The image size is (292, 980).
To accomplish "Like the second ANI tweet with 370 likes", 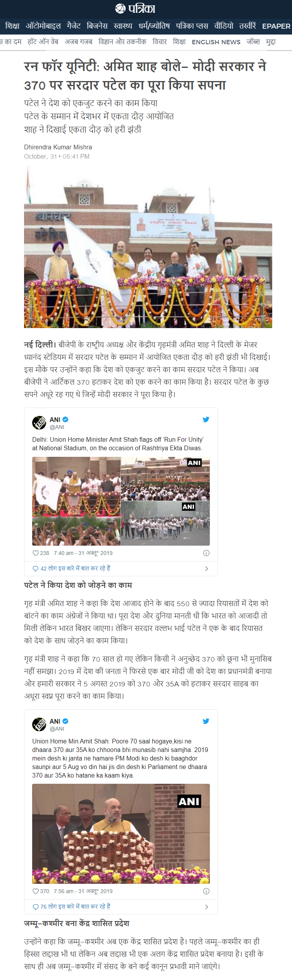I will pyautogui.click(x=35, y=891).
